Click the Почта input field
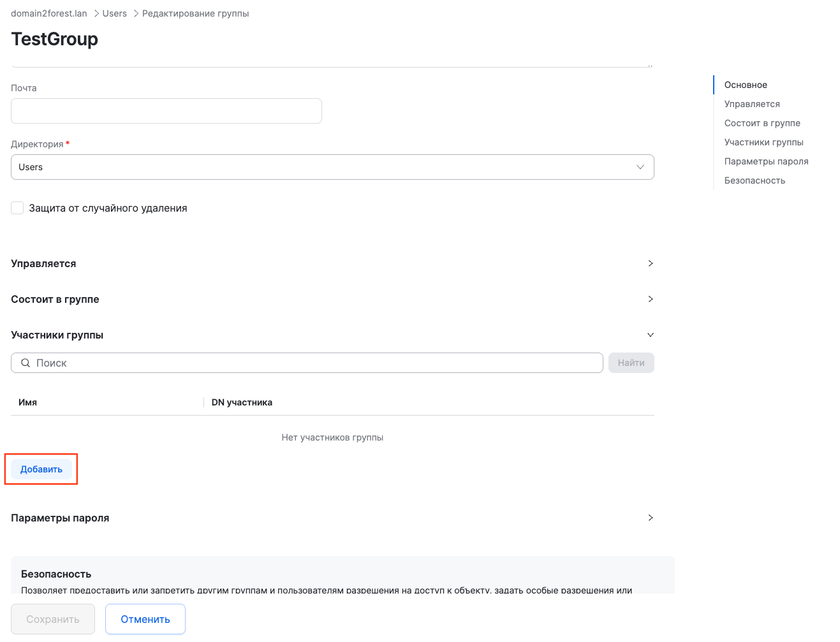Image resolution: width=840 pixels, height=642 pixels. coord(166,111)
